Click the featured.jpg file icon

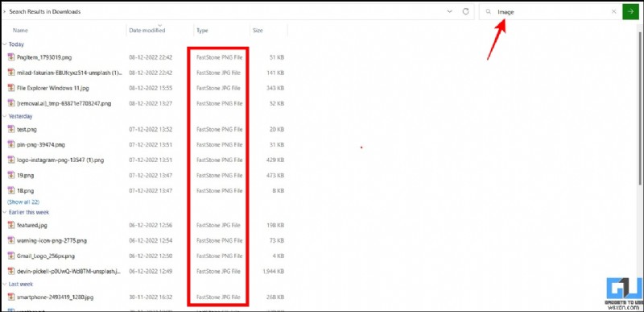pyautogui.click(x=11, y=225)
